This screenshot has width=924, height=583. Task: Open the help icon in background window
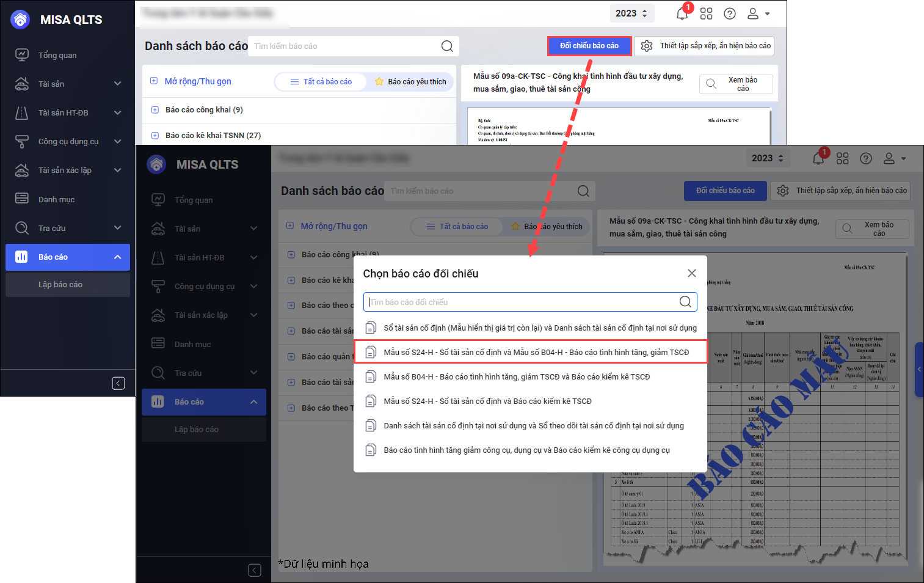730,13
